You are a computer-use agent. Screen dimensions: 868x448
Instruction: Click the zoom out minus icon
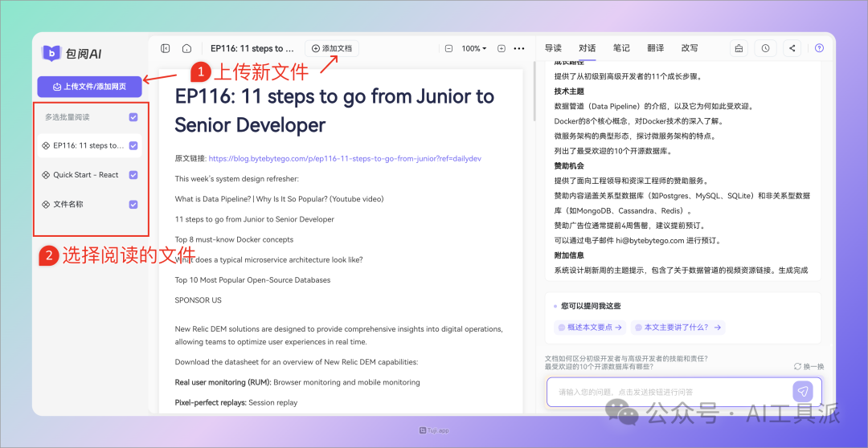[x=448, y=48]
